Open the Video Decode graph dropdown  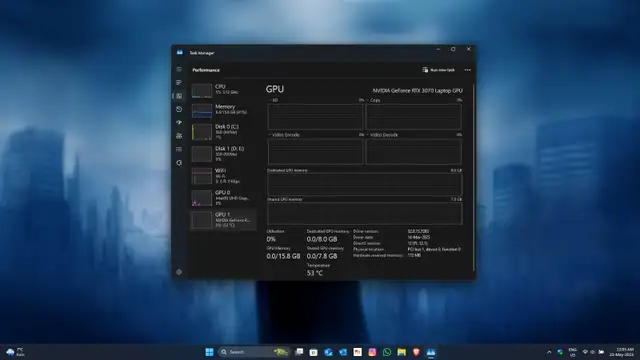(382, 135)
